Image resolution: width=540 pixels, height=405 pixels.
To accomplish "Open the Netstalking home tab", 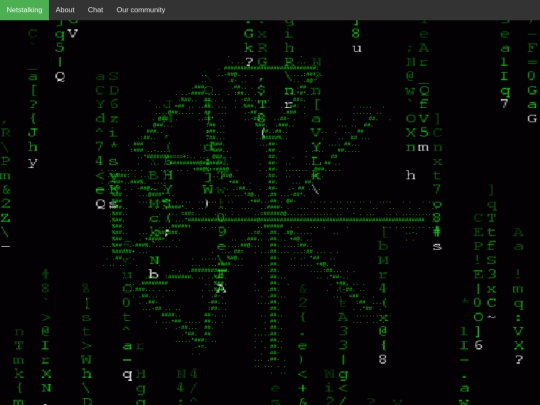I will tap(24, 10).
